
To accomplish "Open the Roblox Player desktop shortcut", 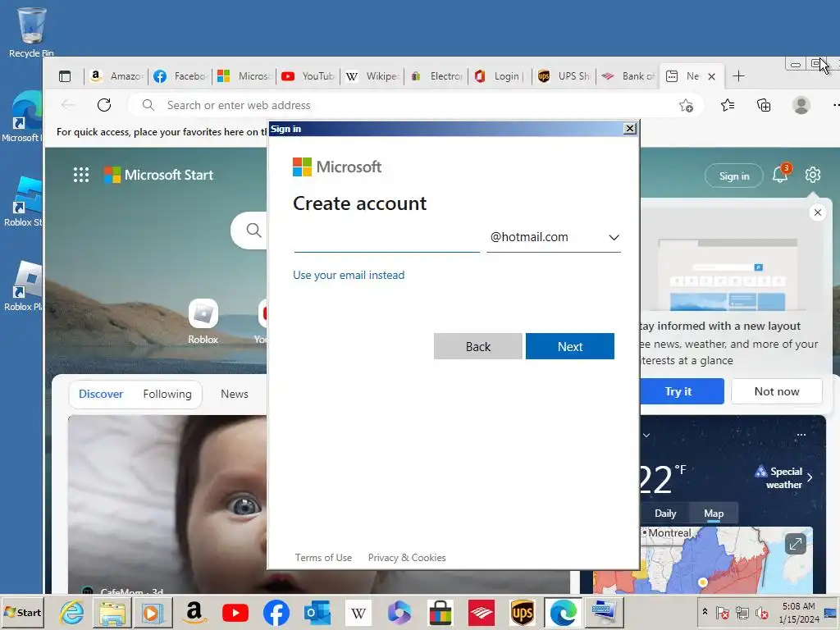I will [x=22, y=285].
